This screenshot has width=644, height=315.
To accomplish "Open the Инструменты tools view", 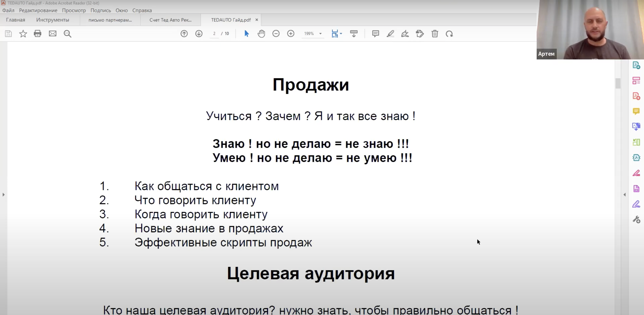I will tap(53, 20).
